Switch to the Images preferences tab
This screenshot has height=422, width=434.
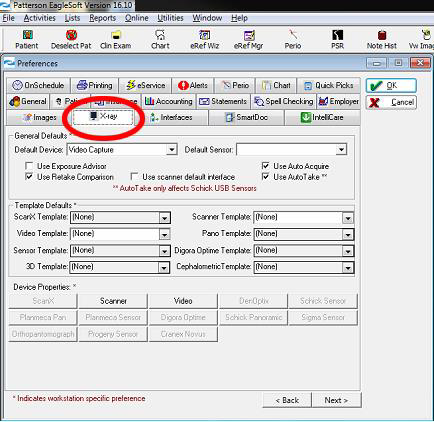pyautogui.click(x=40, y=117)
